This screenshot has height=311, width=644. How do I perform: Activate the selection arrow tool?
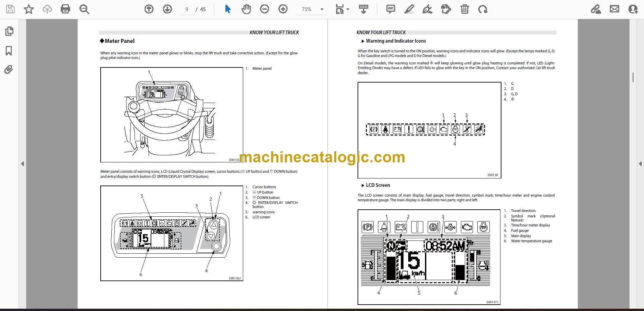pyautogui.click(x=228, y=9)
